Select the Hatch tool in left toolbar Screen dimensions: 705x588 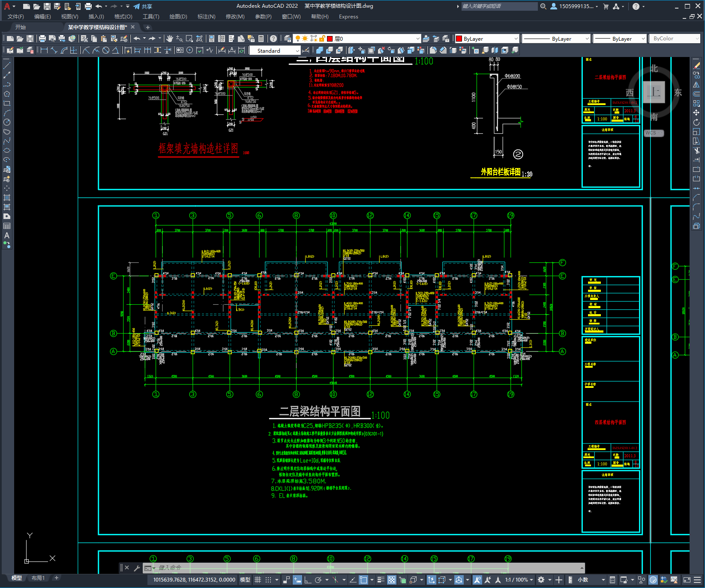7,198
